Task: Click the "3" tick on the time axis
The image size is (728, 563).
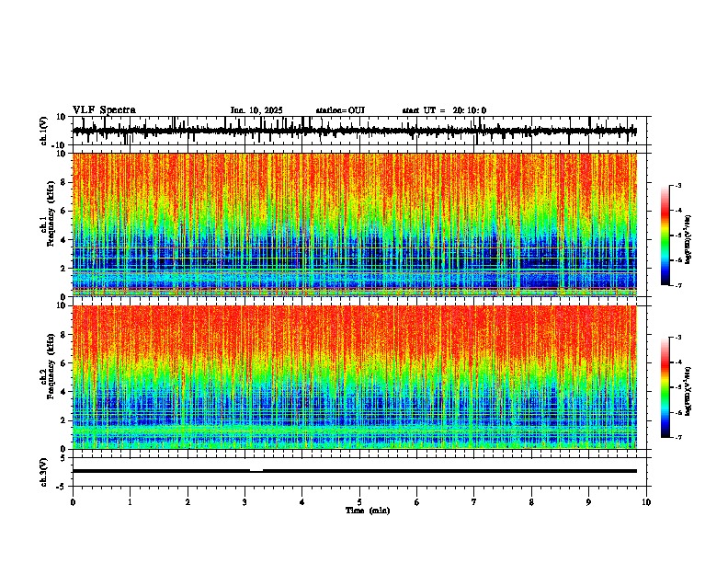Action: tap(245, 502)
